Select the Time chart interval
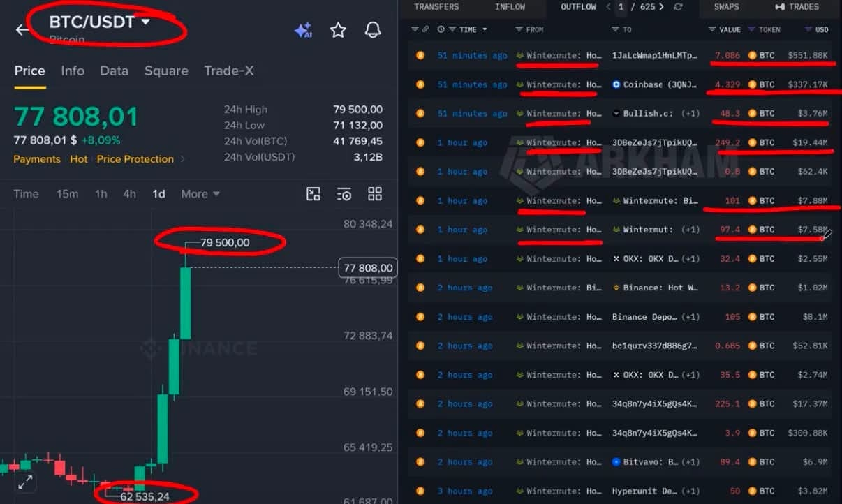 [x=26, y=194]
